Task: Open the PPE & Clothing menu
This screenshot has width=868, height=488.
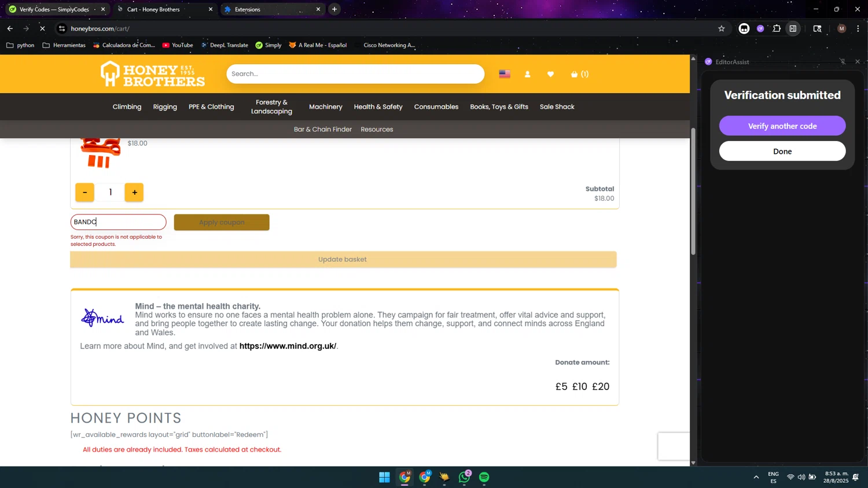Action: pyautogui.click(x=211, y=107)
